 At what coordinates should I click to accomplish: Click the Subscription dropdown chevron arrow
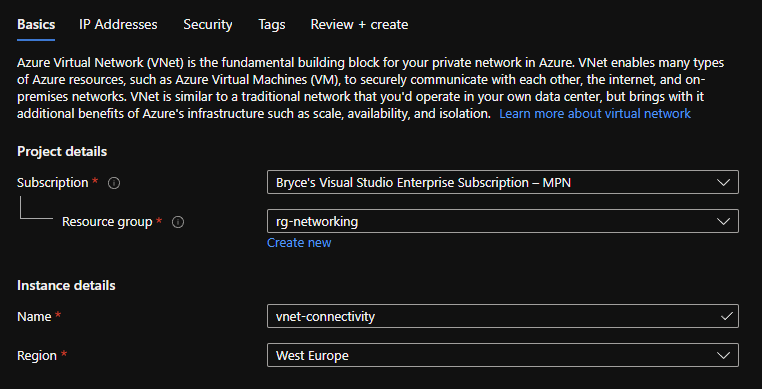[723, 183]
